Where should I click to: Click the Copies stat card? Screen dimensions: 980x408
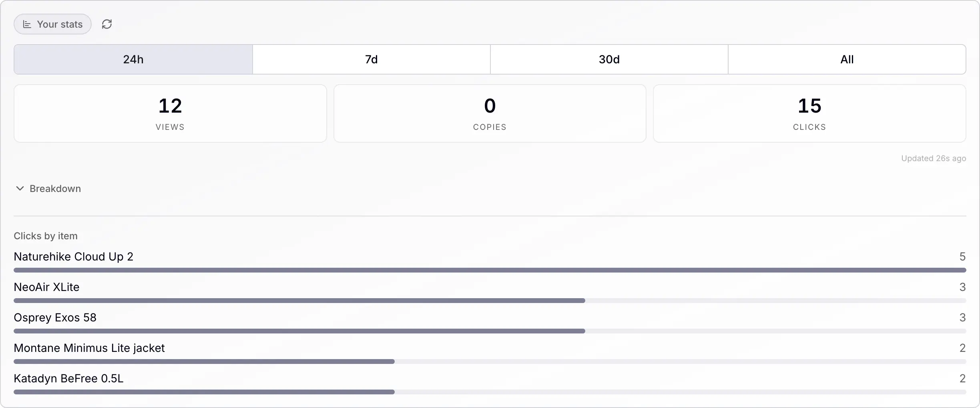(490, 113)
